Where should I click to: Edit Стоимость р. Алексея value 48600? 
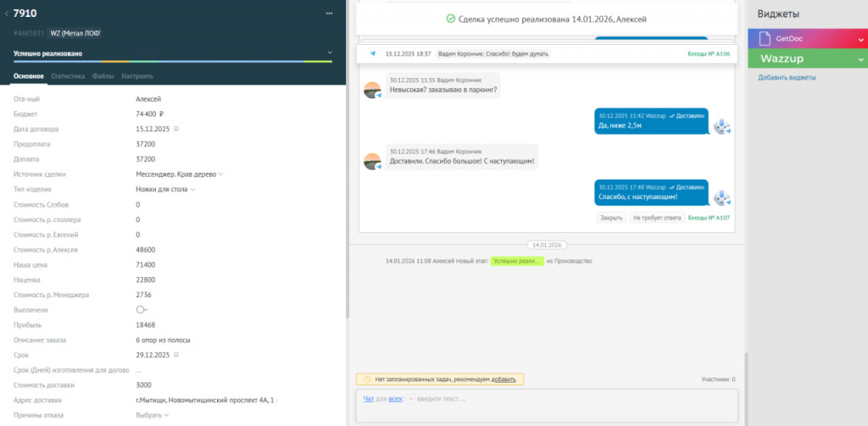pyautogui.click(x=146, y=250)
